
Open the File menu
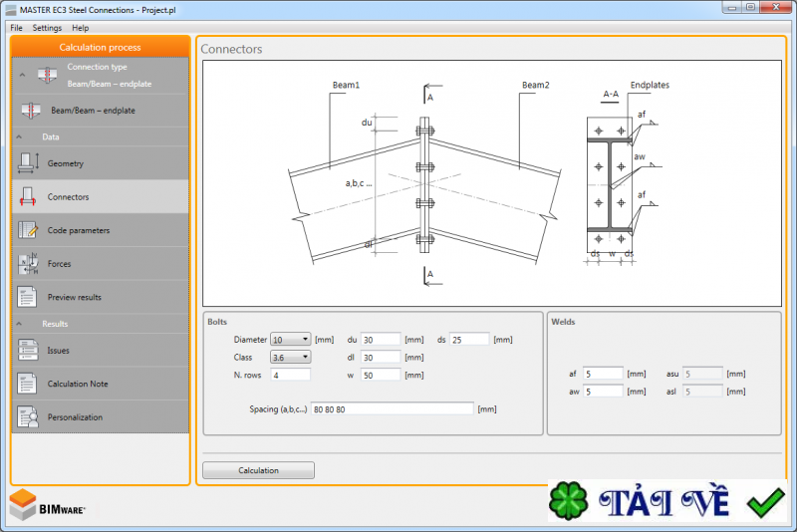(16, 28)
